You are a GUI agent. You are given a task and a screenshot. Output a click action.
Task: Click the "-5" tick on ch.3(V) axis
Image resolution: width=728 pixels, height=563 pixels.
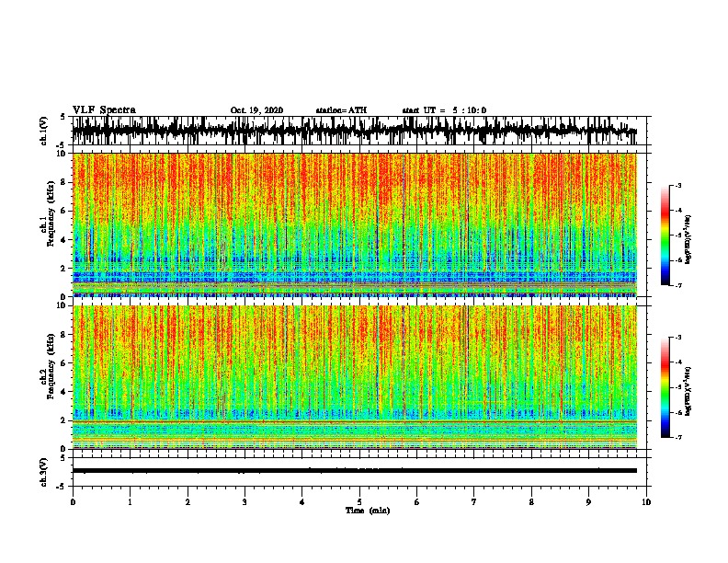point(62,487)
